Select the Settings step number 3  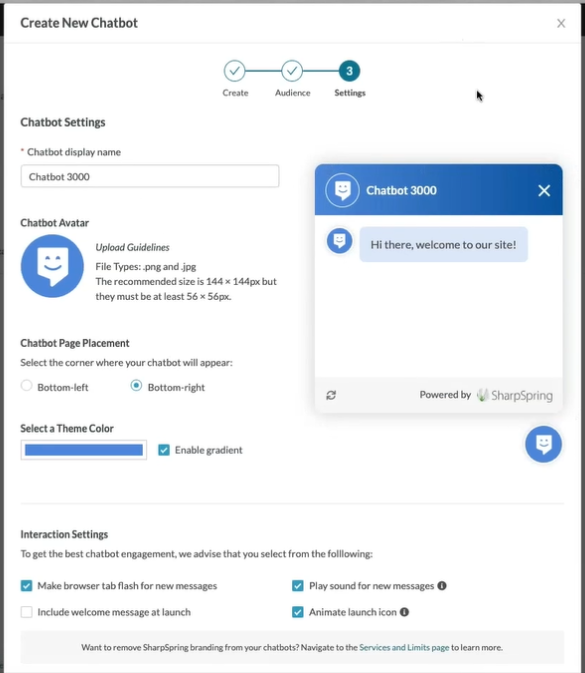coord(349,71)
